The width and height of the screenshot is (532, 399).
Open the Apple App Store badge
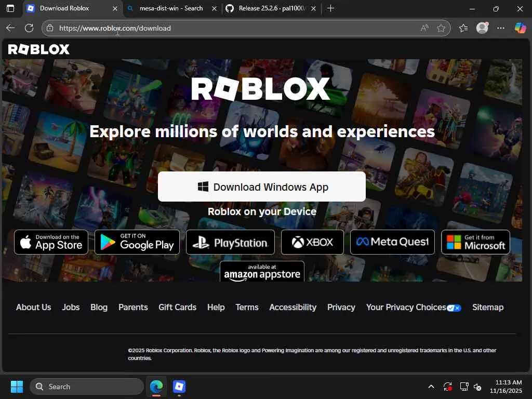[x=51, y=242]
